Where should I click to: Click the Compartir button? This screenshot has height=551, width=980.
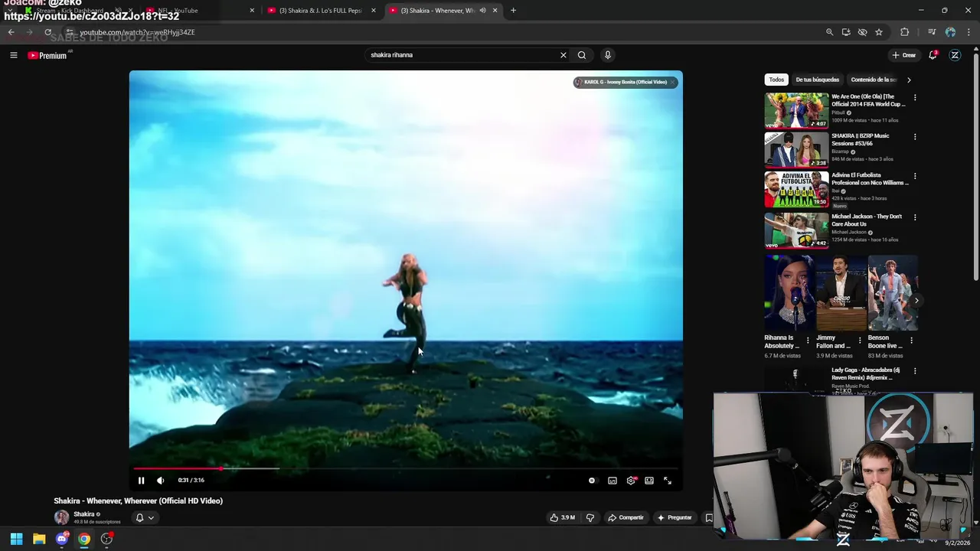point(626,518)
